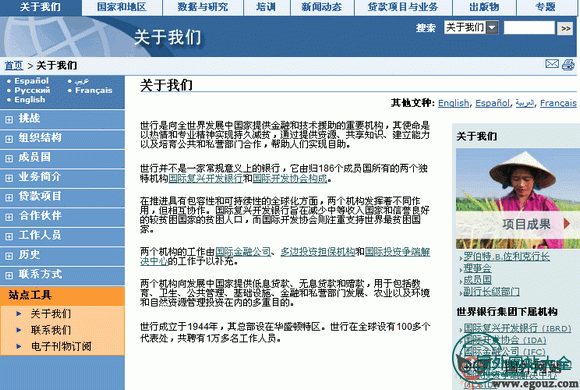580x390 pixels.
Task: Open 多边投资担保机构 link in body text
Action: coord(318,252)
